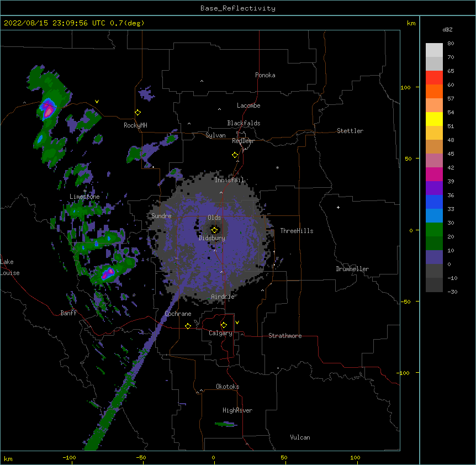Click the light gray 80 dBZ legend color

(x=434, y=50)
